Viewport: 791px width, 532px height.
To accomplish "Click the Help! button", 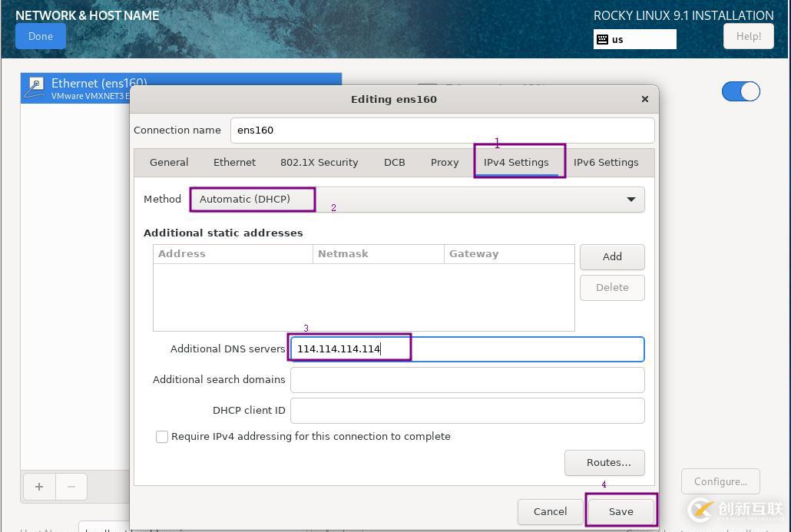I will (748, 36).
